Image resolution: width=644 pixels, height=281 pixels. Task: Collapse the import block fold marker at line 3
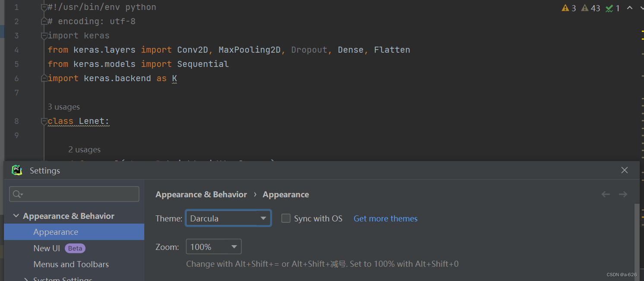coord(44,36)
